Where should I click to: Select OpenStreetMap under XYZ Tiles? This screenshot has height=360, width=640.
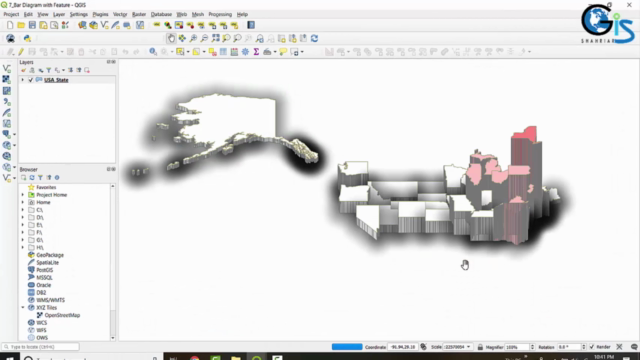click(62, 316)
